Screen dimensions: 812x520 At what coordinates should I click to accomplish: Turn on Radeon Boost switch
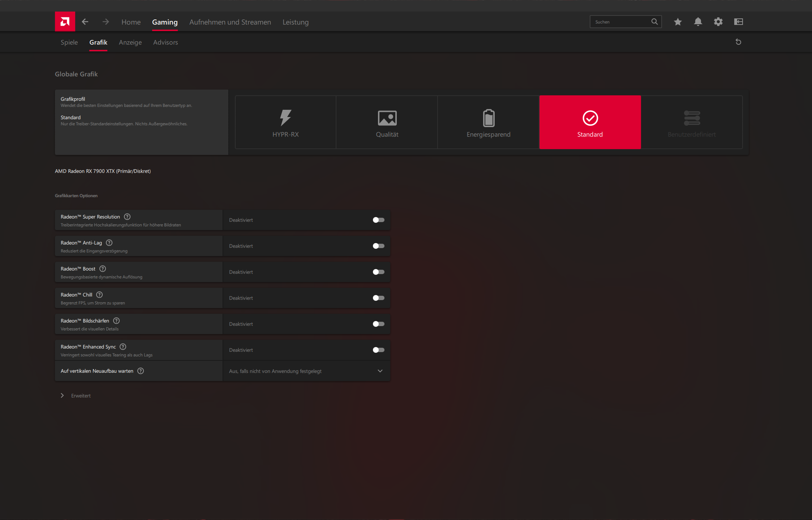point(378,272)
